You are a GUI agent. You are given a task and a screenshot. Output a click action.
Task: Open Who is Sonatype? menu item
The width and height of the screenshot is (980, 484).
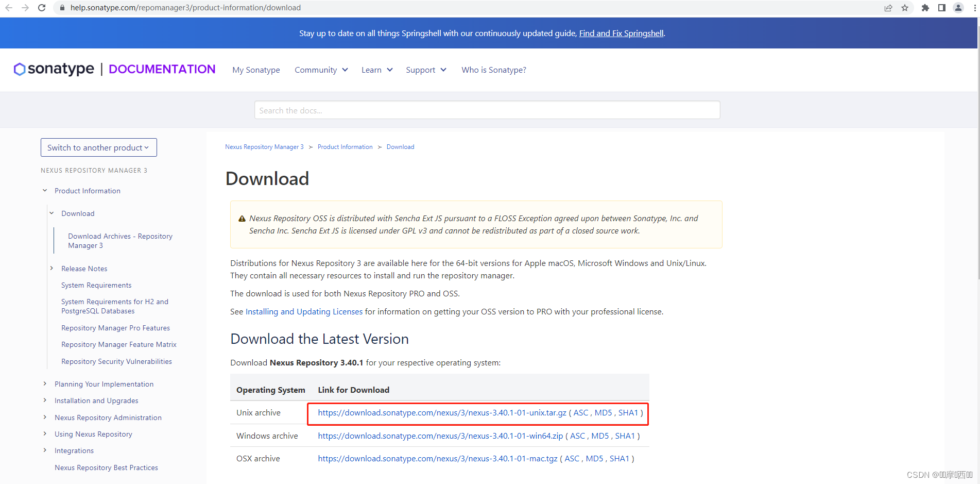494,70
